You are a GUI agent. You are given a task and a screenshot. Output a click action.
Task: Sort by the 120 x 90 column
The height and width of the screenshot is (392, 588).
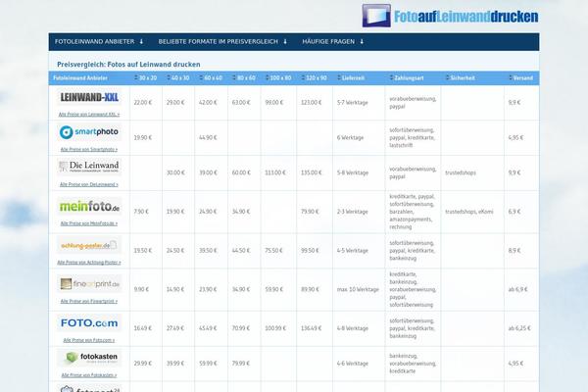click(x=314, y=76)
